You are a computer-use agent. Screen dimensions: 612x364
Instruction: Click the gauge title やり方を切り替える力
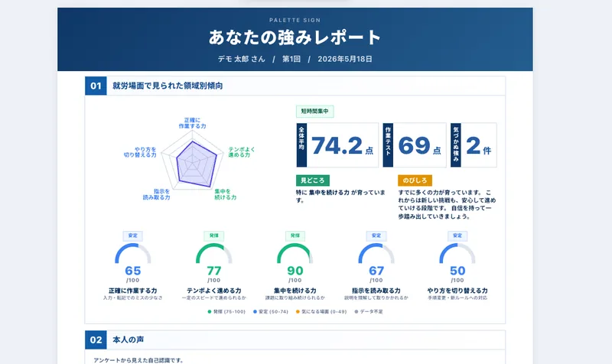[x=457, y=291]
